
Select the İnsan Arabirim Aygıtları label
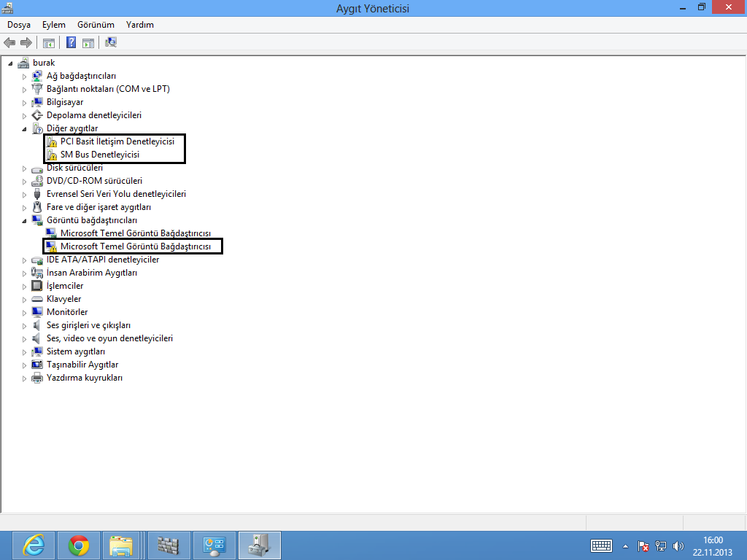click(x=91, y=273)
